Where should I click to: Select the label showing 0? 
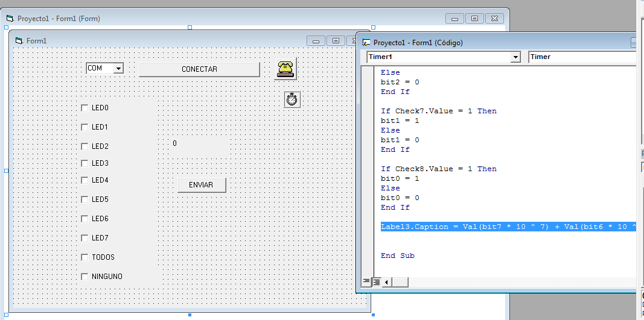[199, 147]
